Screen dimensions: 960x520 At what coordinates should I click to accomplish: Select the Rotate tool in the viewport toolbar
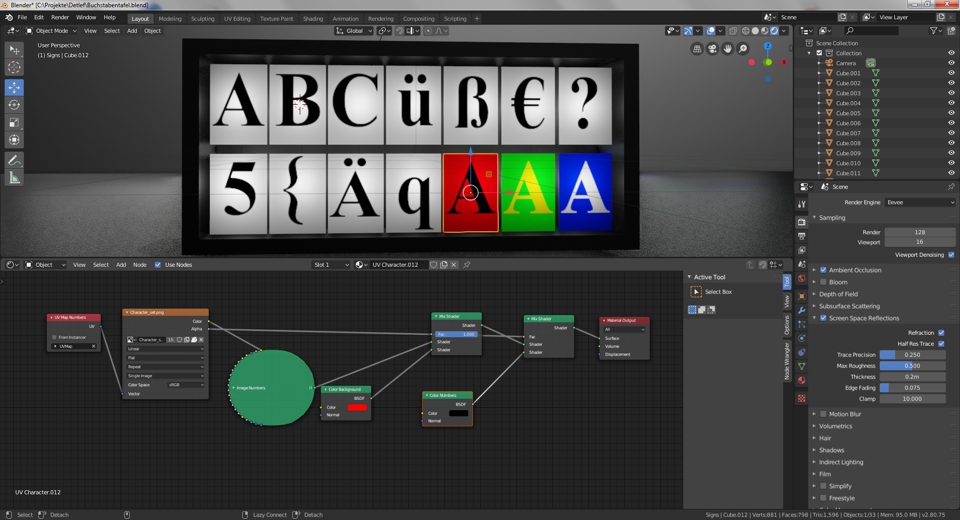pyautogui.click(x=14, y=105)
